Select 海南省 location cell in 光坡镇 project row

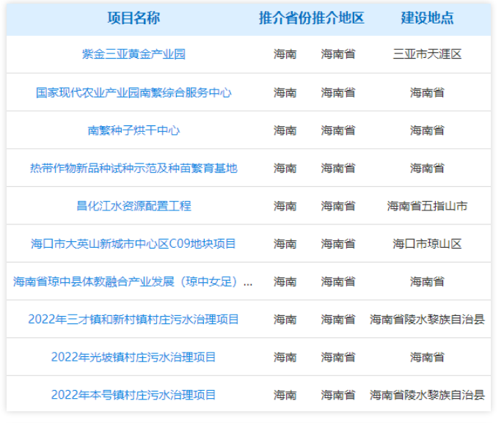pos(427,357)
